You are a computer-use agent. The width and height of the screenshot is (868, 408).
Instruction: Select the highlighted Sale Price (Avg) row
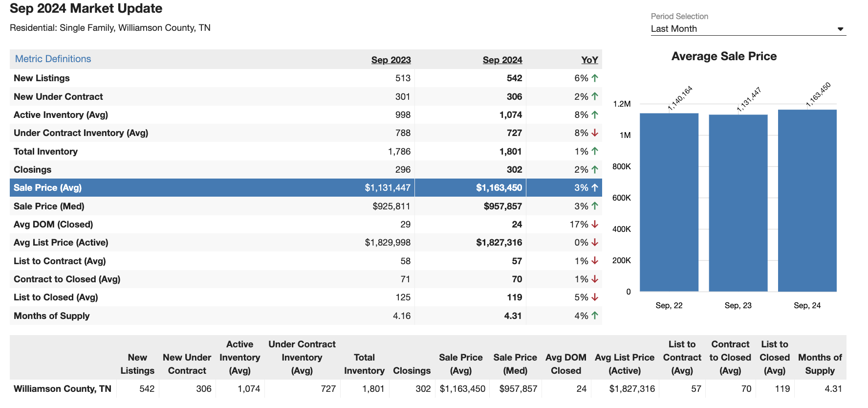tap(306, 188)
